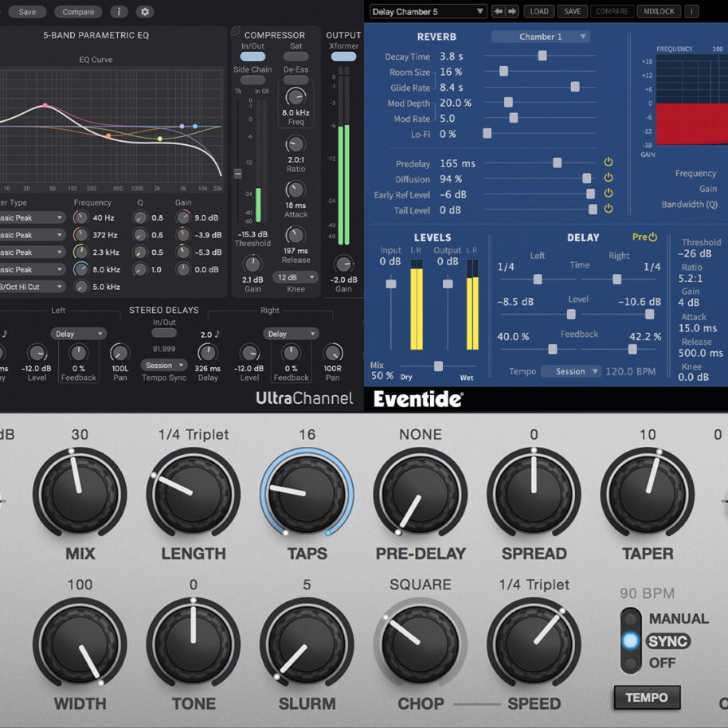Open the Chamber 1 reverb algorithm dropdown
This screenshot has height=728, width=728.
pyautogui.click(x=542, y=36)
